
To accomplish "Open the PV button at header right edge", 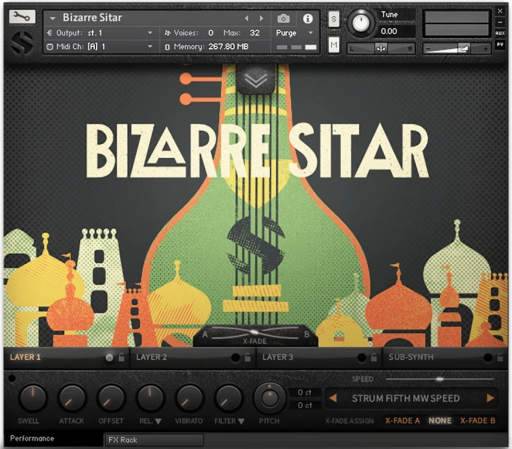I will pos(500,45).
